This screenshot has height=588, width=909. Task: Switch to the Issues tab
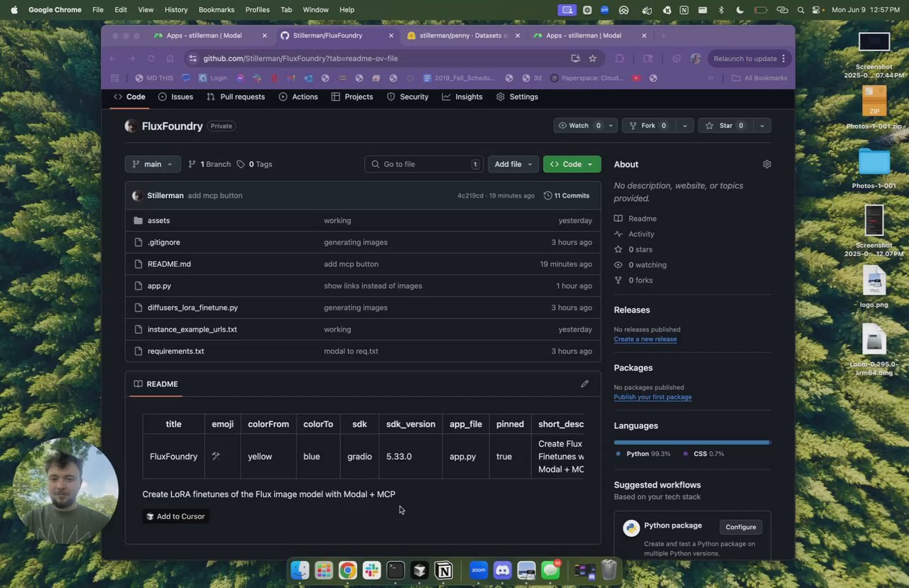click(x=175, y=97)
